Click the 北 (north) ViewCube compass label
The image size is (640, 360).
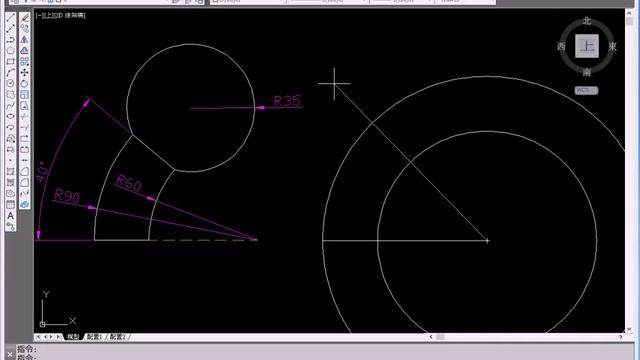(587, 21)
